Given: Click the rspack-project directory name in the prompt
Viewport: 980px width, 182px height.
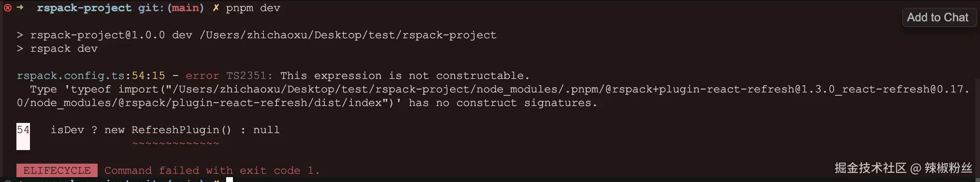Looking at the screenshot, I should [84, 8].
